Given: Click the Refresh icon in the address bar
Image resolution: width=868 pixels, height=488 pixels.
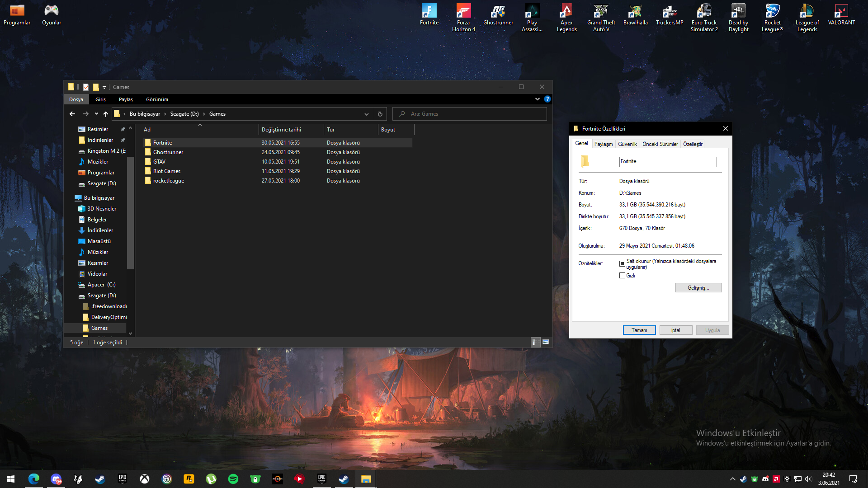Looking at the screenshot, I should [x=380, y=114].
